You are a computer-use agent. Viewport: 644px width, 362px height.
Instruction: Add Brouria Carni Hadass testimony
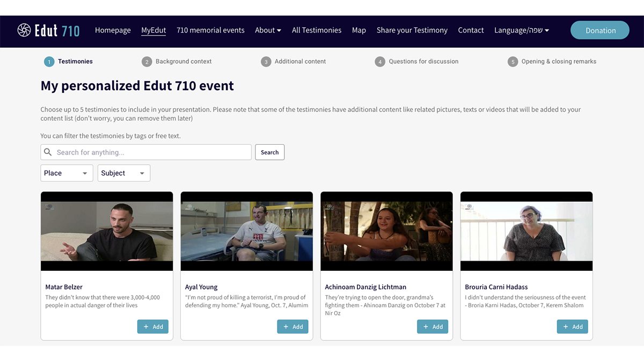click(x=573, y=327)
